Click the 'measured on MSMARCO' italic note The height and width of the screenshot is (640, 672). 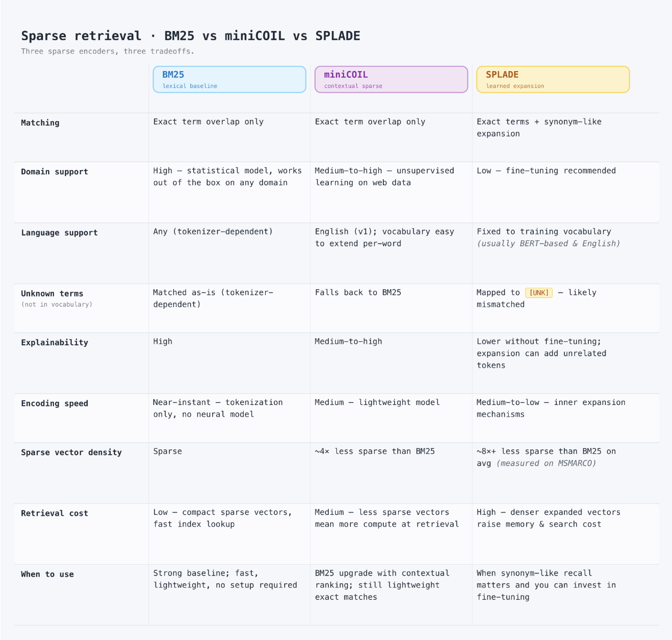546,463
